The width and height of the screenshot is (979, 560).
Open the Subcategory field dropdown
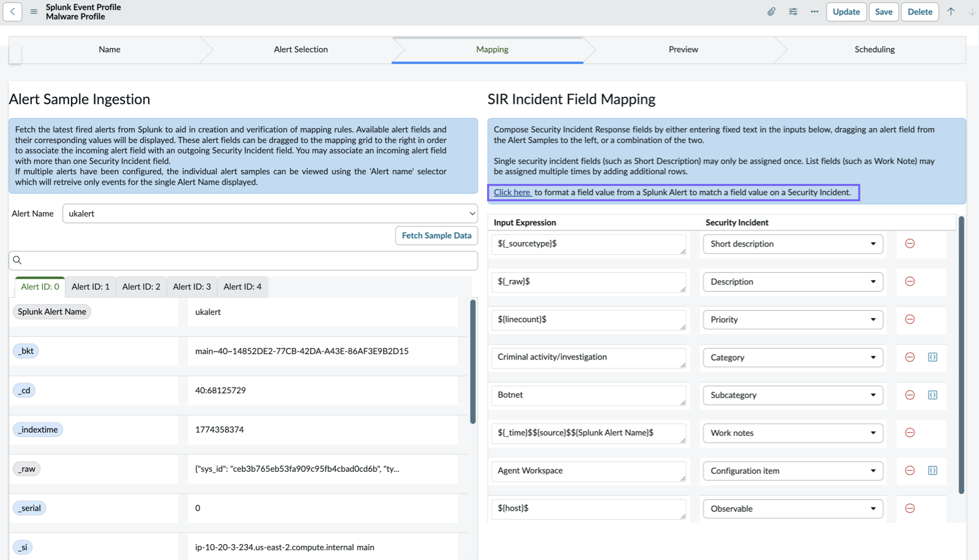pyautogui.click(x=793, y=396)
